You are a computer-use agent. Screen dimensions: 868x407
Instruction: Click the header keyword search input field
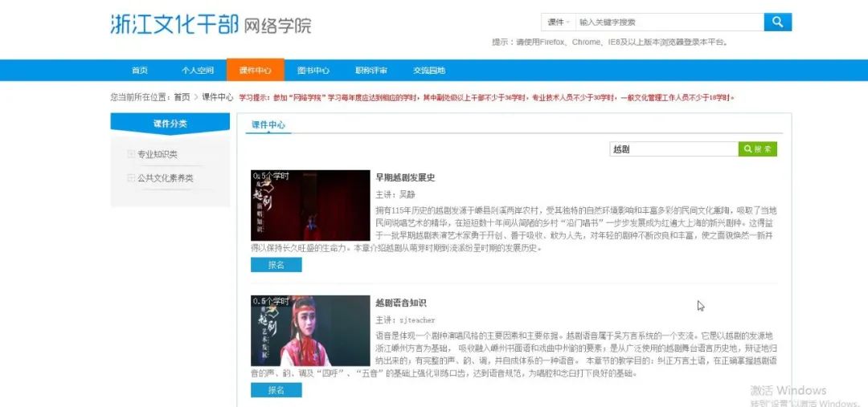667,22
